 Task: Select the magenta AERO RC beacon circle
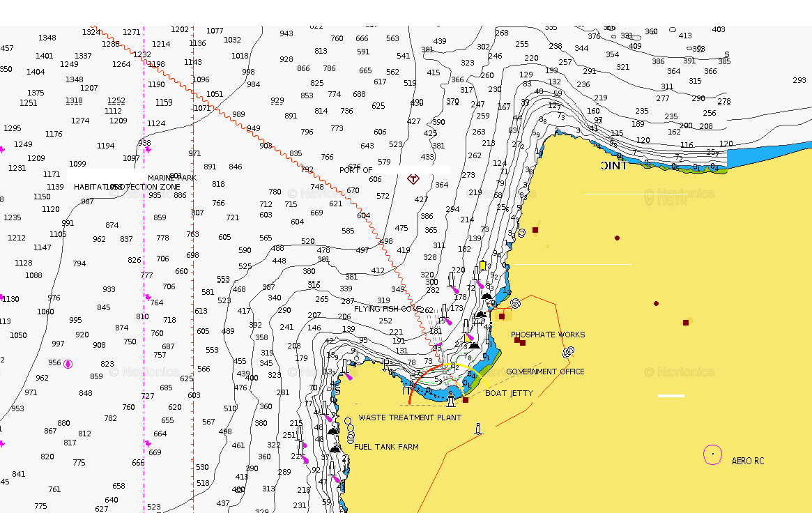[x=712, y=454]
